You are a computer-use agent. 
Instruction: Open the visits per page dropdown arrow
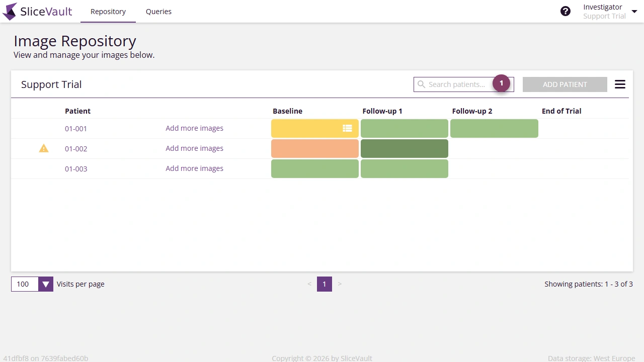(45, 284)
